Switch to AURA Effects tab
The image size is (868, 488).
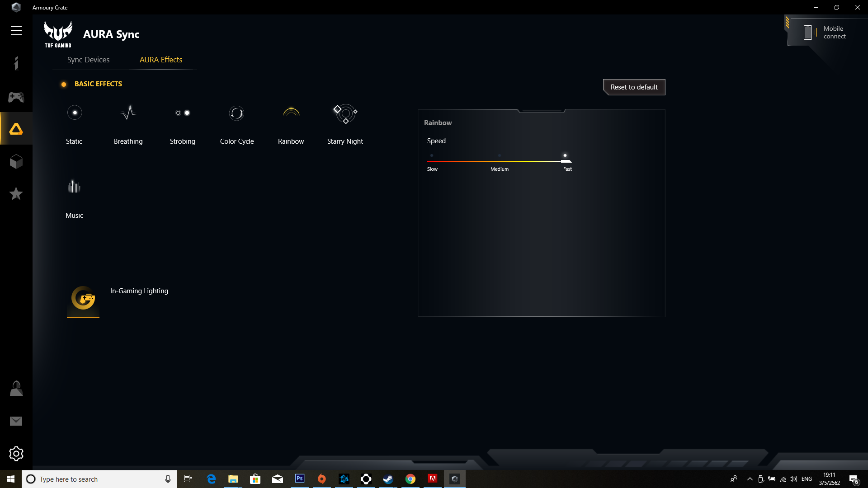tap(161, 60)
